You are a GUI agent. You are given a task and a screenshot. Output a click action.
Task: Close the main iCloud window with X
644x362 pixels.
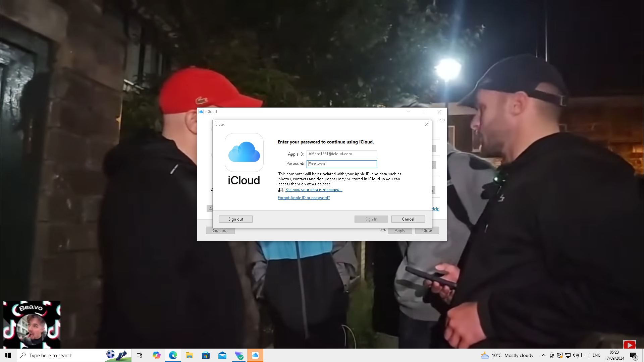point(439,112)
